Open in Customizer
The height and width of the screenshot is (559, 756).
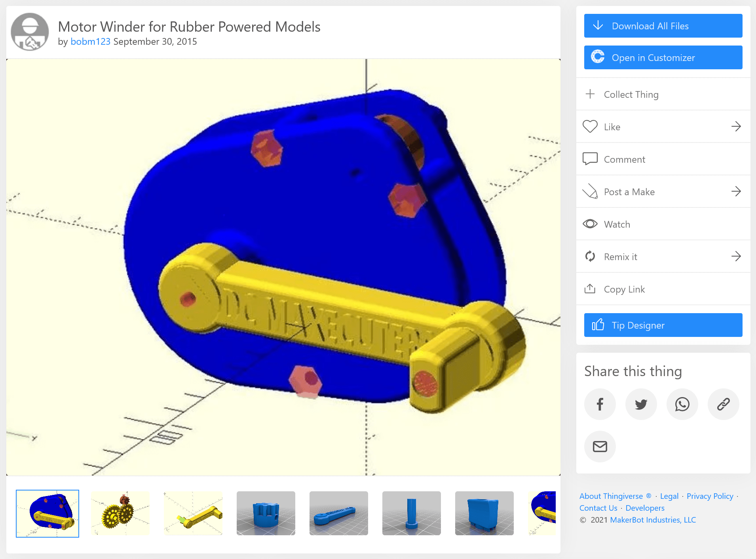tap(663, 57)
